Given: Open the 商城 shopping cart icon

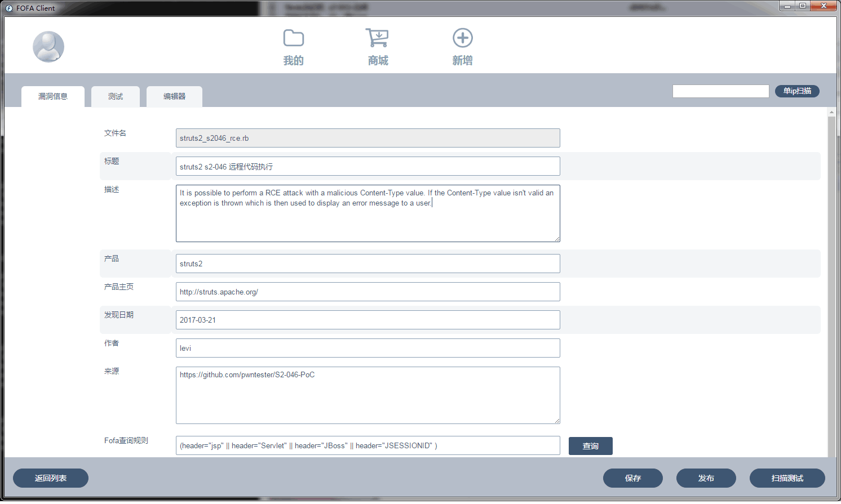Looking at the screenshot, I should [x=377, y=38].
